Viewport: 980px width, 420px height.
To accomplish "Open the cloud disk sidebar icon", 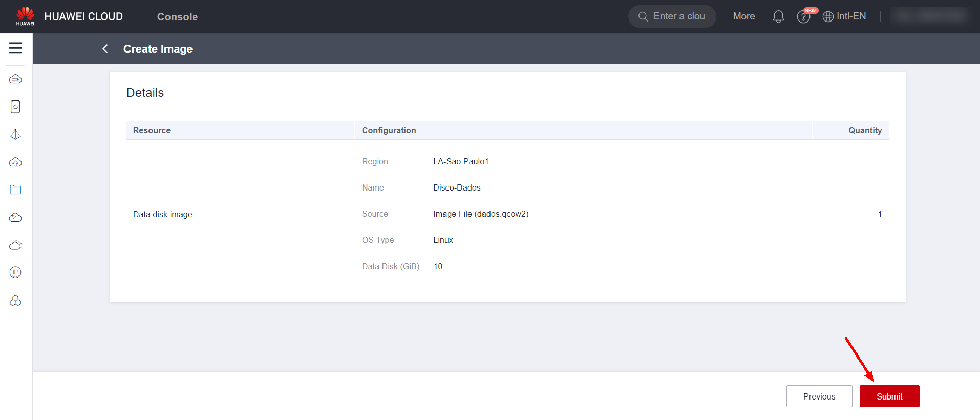I will (16, 107).
